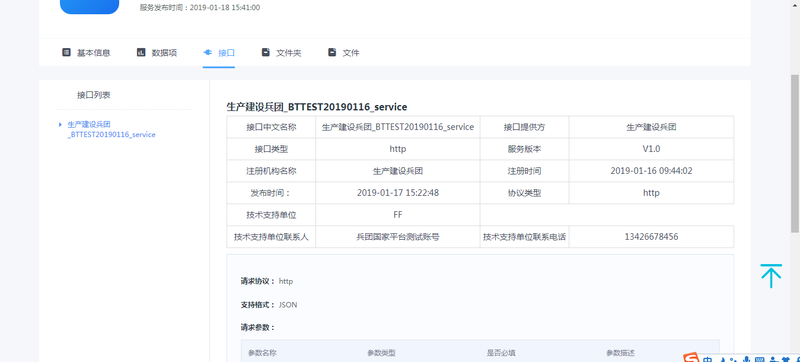Click the 请求协议 http line
This screenshot has width=800, height=362.
point(267,281)
